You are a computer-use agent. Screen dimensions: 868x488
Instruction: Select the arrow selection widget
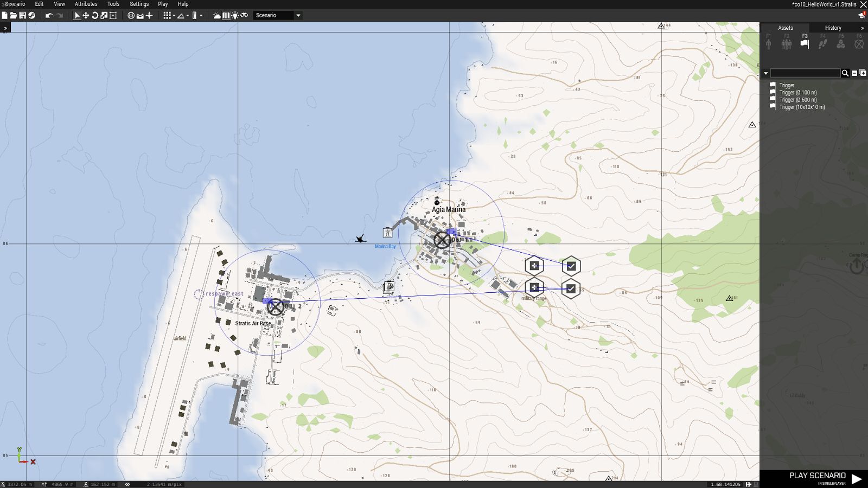pyautogui.click(x=76, y=15)
